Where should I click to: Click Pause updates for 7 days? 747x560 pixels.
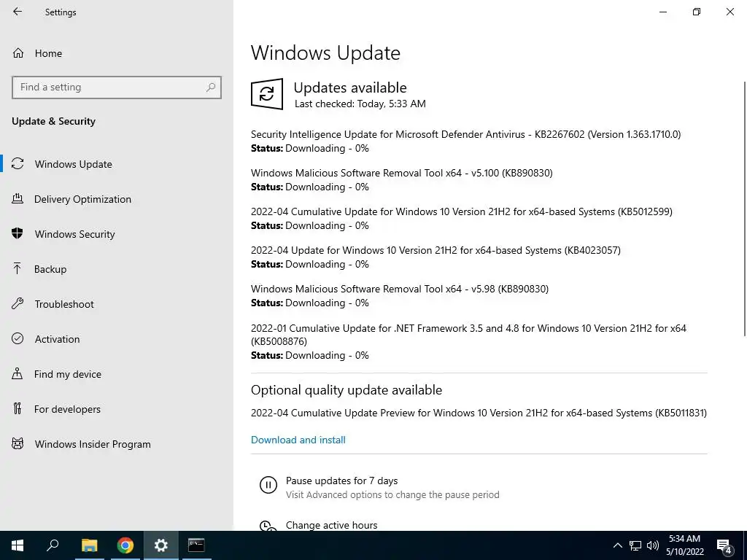(341, 481)
